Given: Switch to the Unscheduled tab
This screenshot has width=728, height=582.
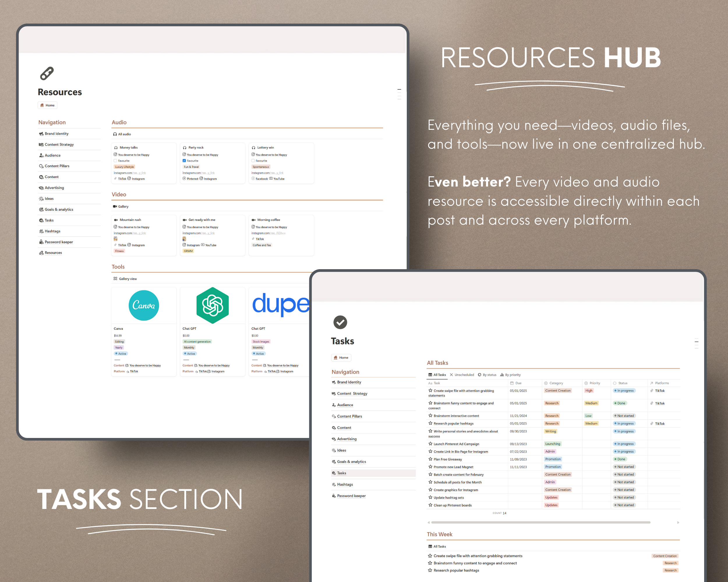Looking at the screenshot, I should click(462, 375).
